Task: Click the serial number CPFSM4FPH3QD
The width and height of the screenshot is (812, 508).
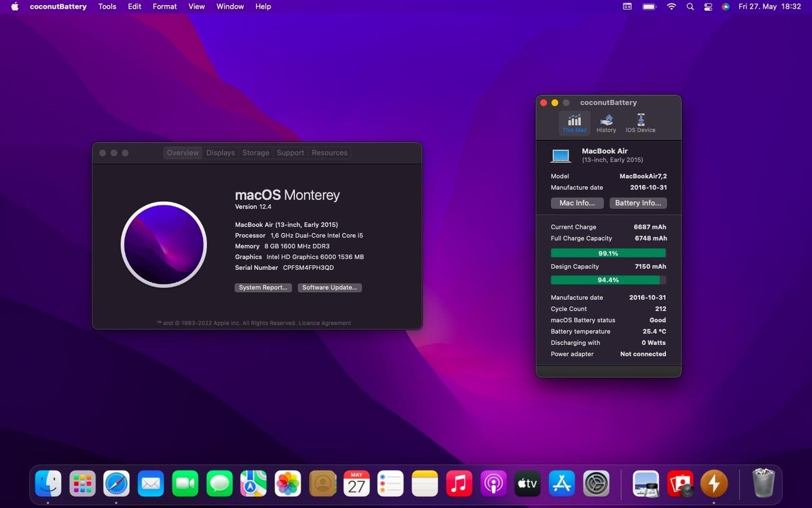Action: click(x=309, y=267)
